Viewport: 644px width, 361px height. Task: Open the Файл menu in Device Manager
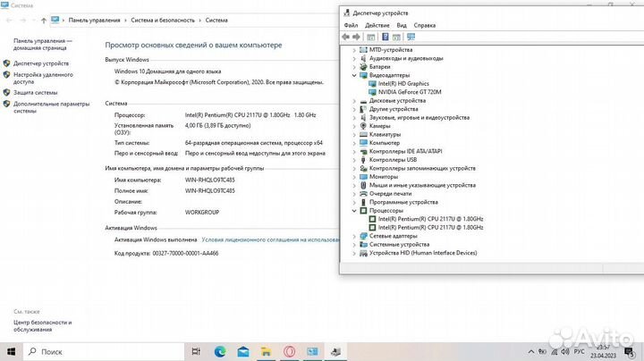pos(351,25)
